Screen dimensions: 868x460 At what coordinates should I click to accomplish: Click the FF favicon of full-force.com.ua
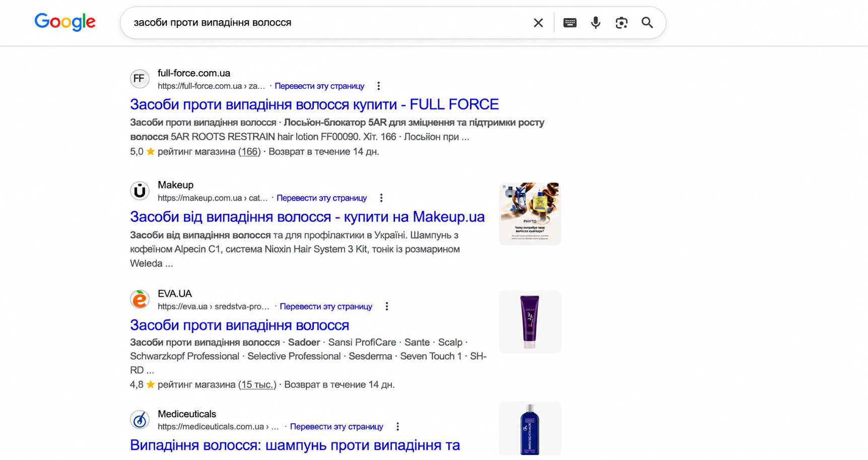pos(140,79)
